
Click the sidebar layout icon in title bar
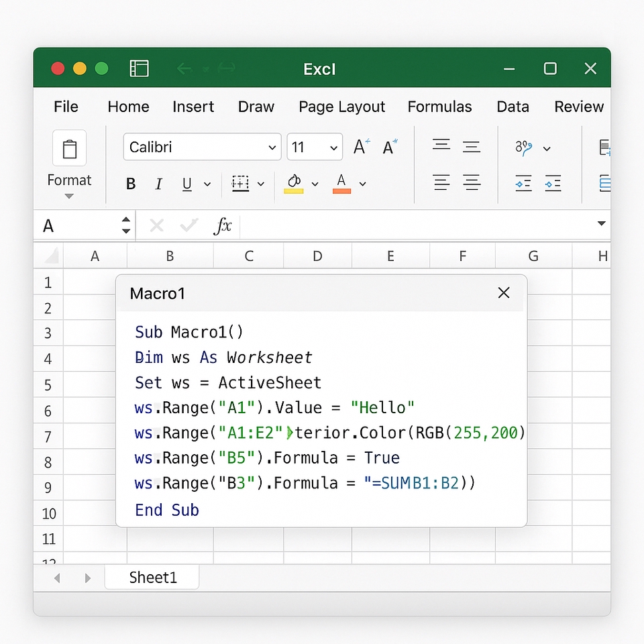tap(140, 68)
